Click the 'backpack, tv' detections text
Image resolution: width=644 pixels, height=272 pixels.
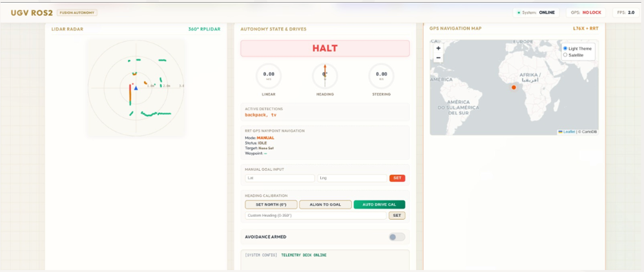[x=261, y=115]
